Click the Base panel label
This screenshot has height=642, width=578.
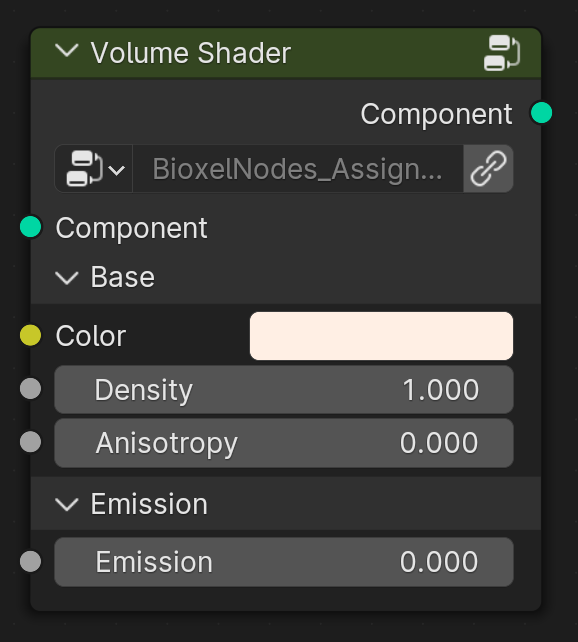(x=122, y=277)
